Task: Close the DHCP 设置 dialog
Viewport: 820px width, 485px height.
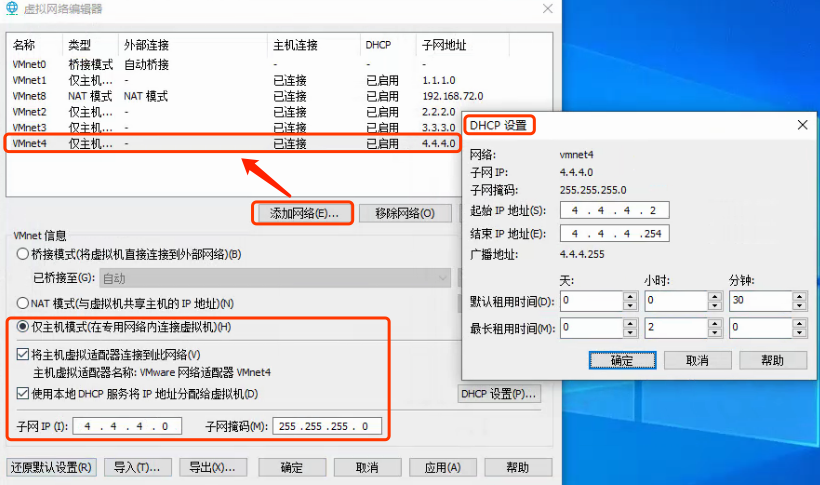Action: click(801, 125)
